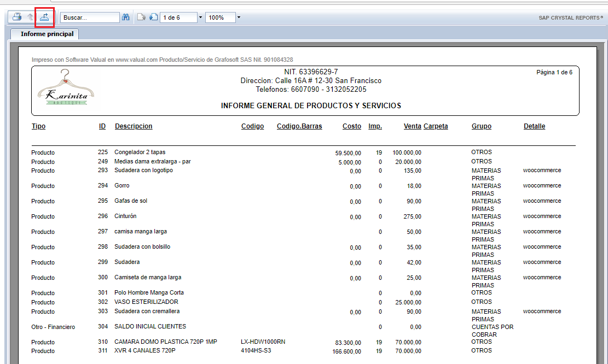Open the zoom percentage dropdown arrow
Image resolution: width=608 pixels, height=364 pixels.
coord(239,17)
